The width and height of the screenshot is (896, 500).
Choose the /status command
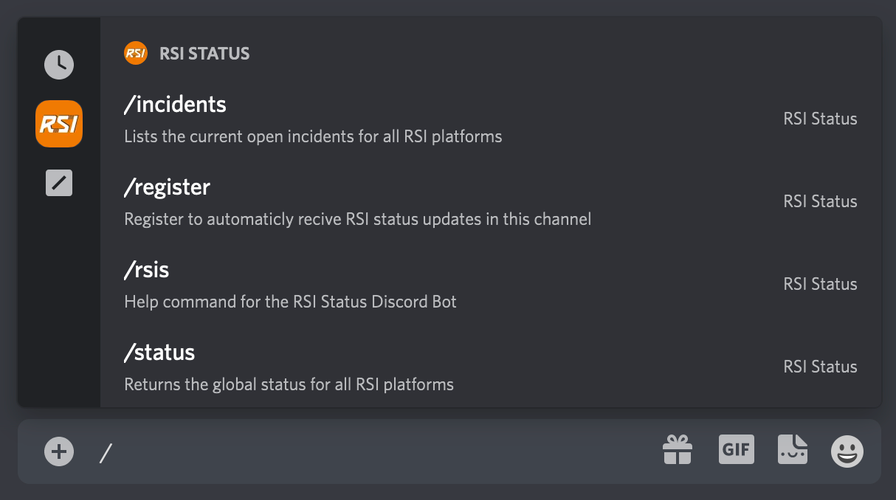point(491,367)
